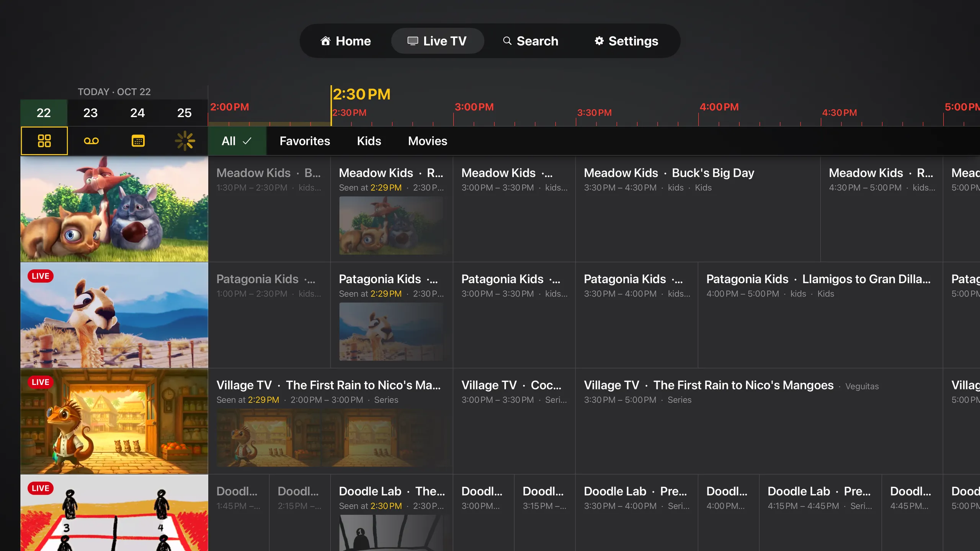This screenshot has height=551, width=980.
Task: Select Village TV 3:30PM – 5:00PM program
Action: point(759,421)
